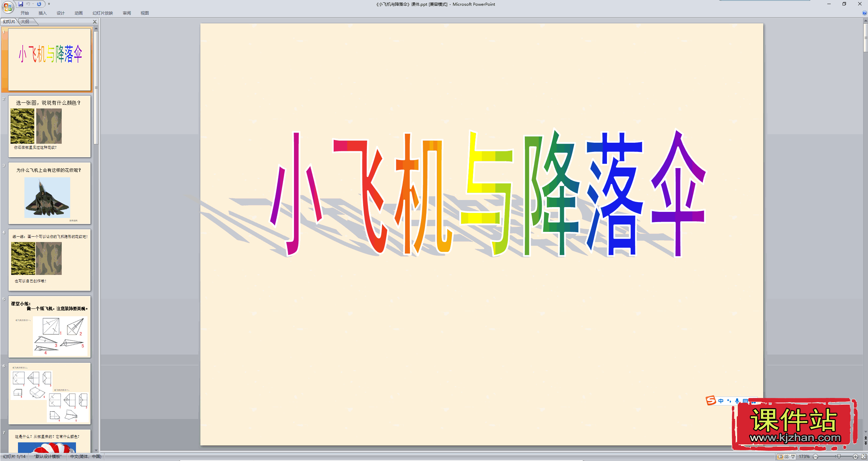The height and width of the screenshot is (461, 868).
Task: Open the 审阅 ribbon tab
Action: [126, 13]
